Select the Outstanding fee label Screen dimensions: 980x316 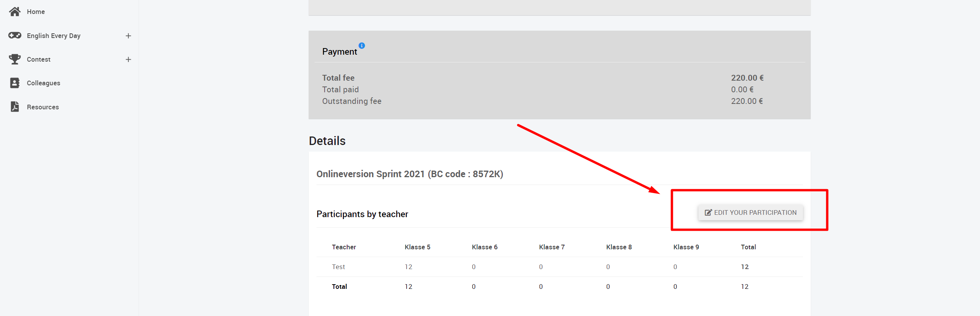pyautogui.click(x=352, y=101)
